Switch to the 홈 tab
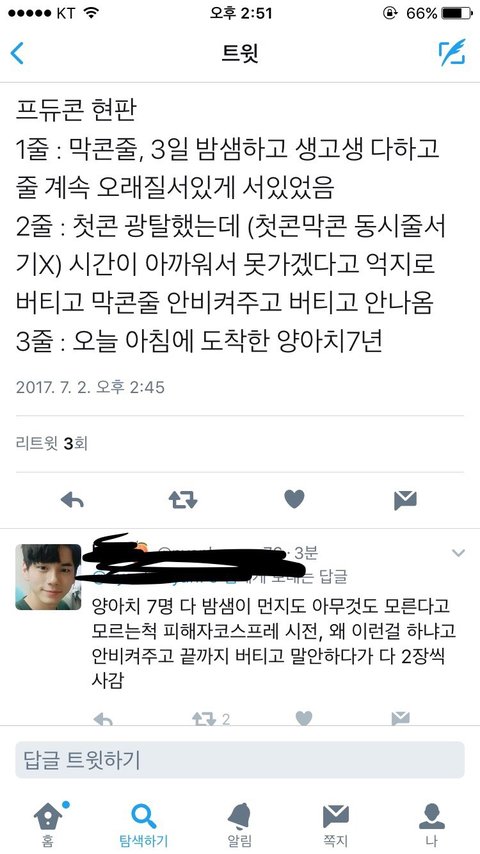The width and height of the screenshot is (480, 854). point(48,823)
